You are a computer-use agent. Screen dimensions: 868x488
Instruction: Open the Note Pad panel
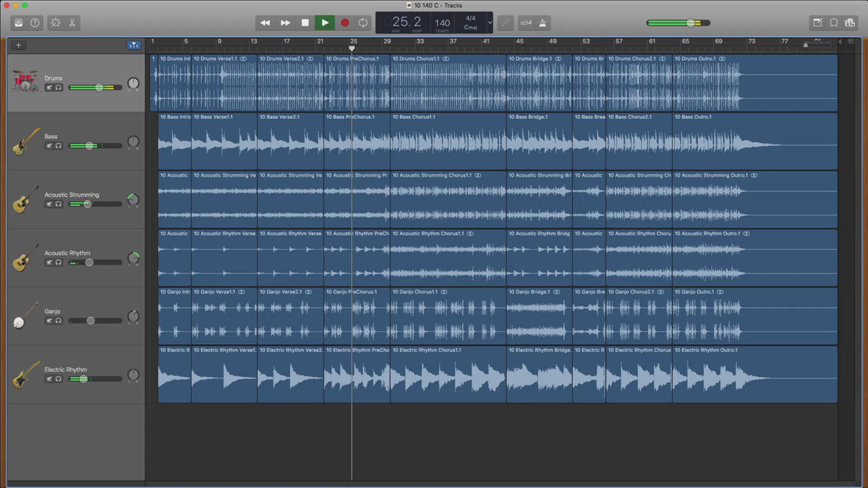pyautogui.click(x=817, y=23)
